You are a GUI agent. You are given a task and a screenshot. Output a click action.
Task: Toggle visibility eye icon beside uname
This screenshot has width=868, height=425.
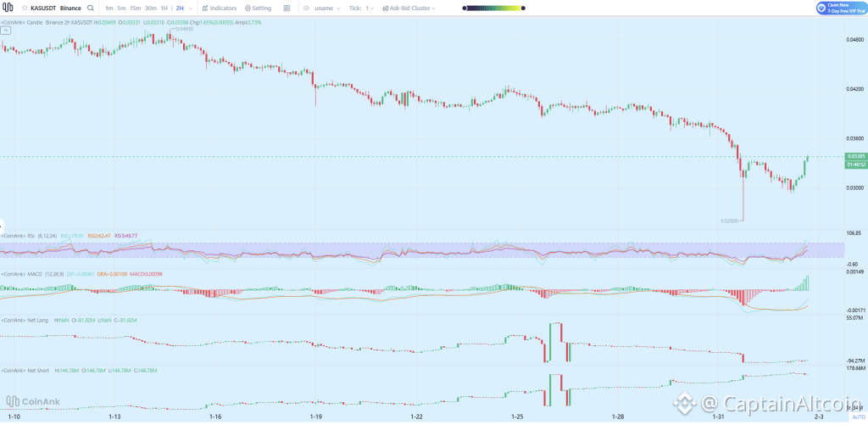pyautogui.click(x=308, y=8)
